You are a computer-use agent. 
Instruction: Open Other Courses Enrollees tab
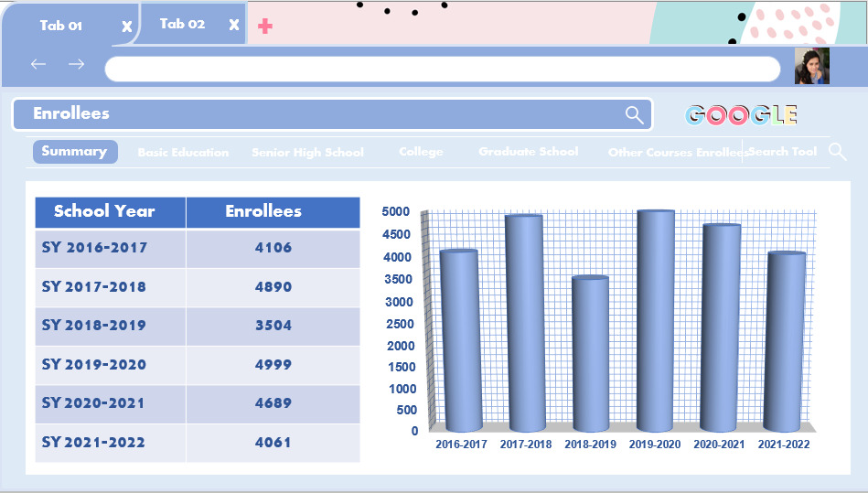point(678,152)
